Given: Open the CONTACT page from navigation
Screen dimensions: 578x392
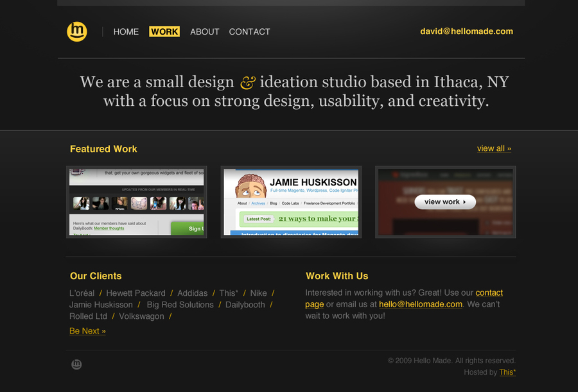Looking at the screenshot, I should pyautogui.click(x=249, y=31).
